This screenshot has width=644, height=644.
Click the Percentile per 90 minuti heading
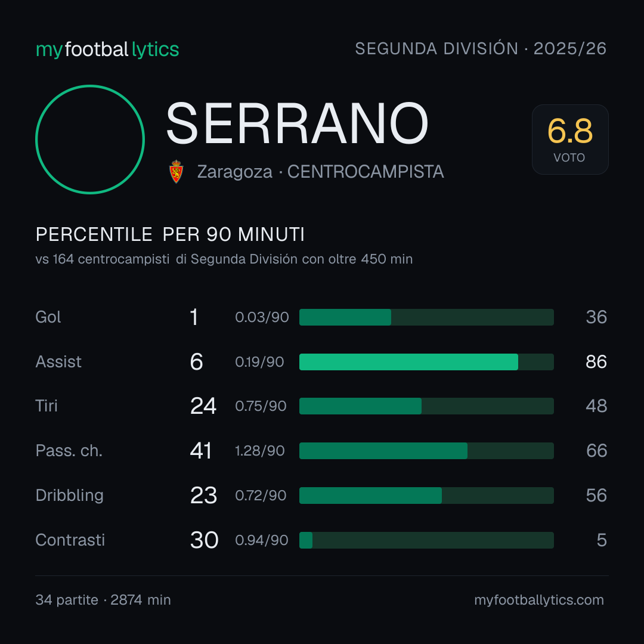(x=170, y=234)
